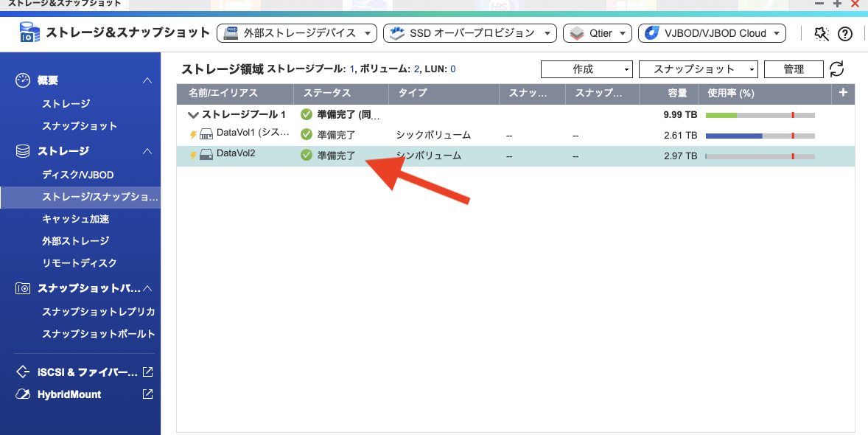The image size is (868, 435).
Task: Click the plus icon in table header
Action: click(843, 93)
